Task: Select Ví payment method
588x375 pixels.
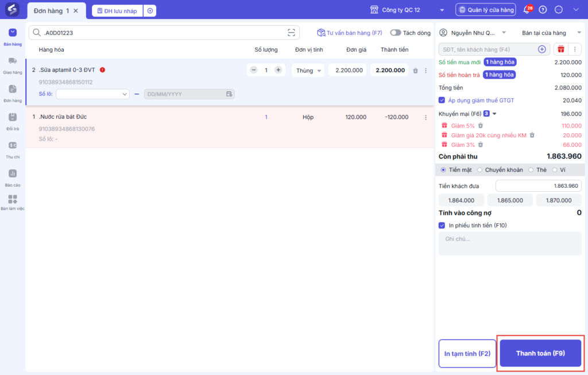Action: pos(555,170)
